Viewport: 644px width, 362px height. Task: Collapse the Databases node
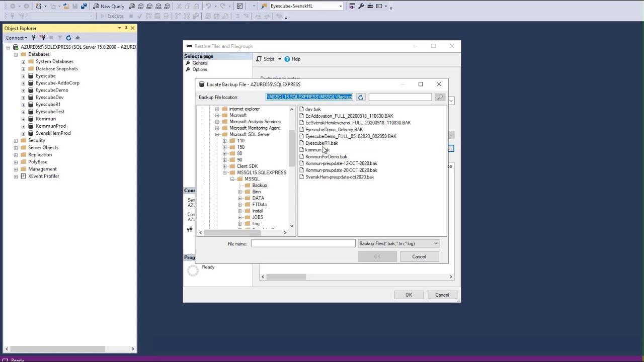tap(16, 54)
